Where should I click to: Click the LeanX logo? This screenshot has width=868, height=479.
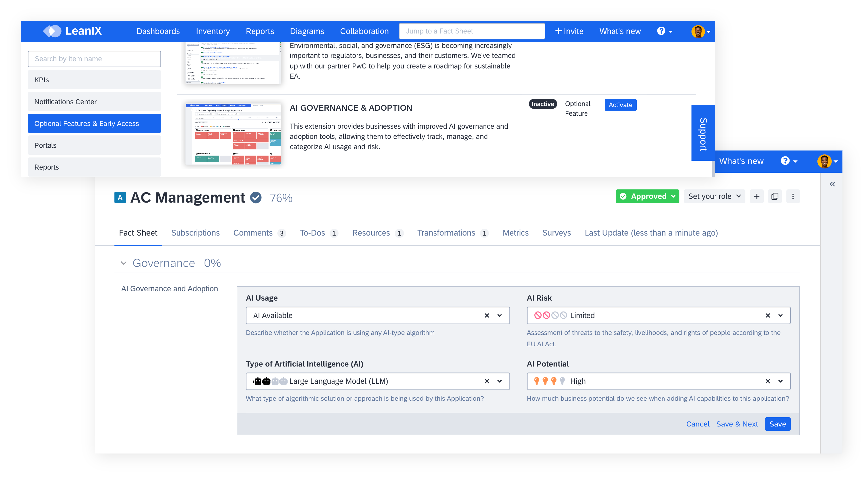click(72, 31)
